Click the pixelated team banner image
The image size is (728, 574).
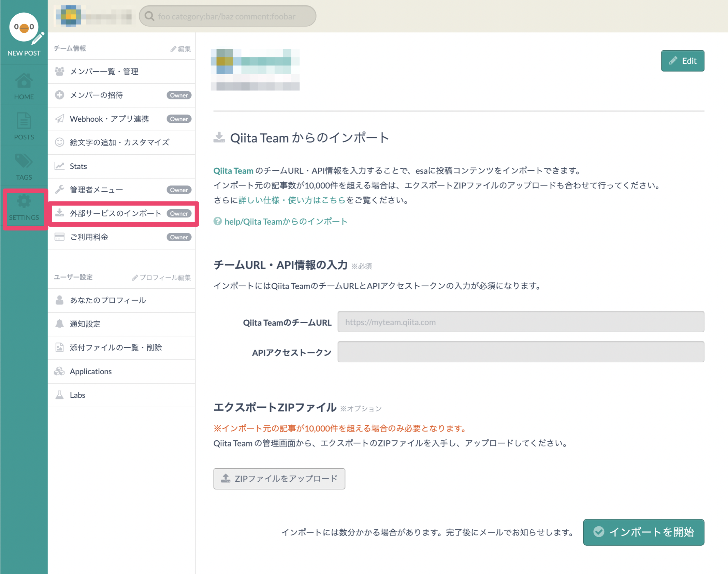tap(255, 70)
